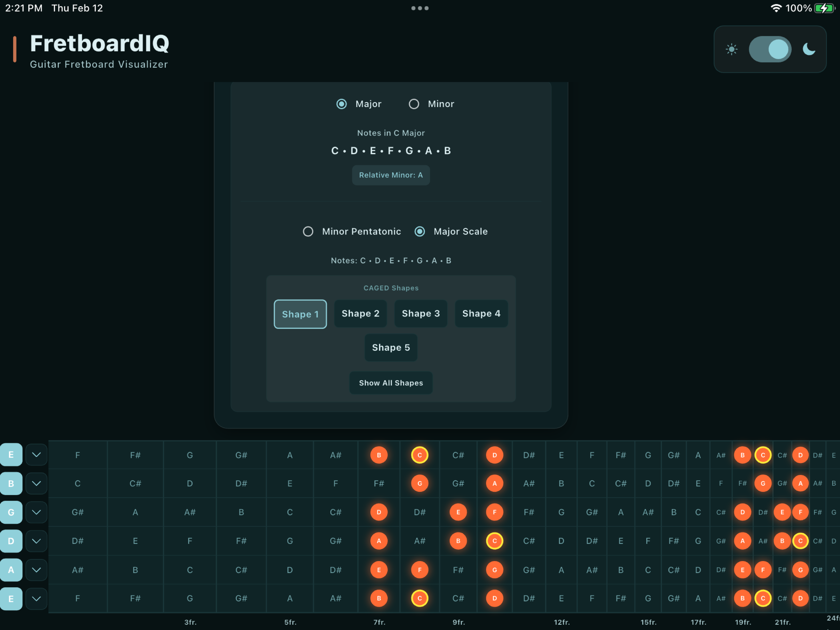Screen dimensions: 840x630
Task: Select the Major key radio button
Action: point(341,104)
